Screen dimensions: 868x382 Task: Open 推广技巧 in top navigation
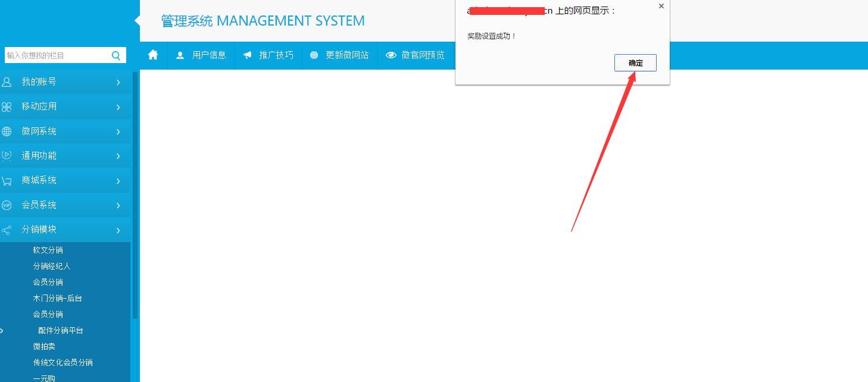click(276, 55)
